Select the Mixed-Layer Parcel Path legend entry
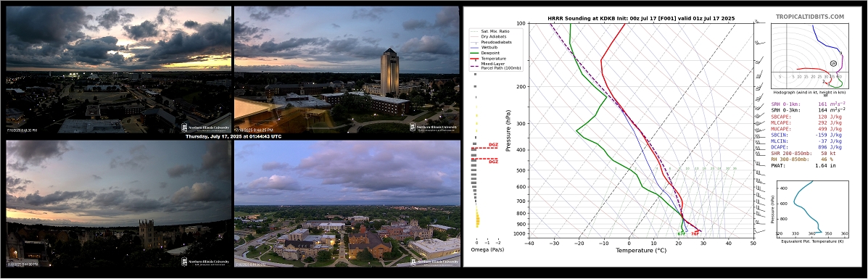The height and width of the screenshot is (279, 868). (496, 65)
